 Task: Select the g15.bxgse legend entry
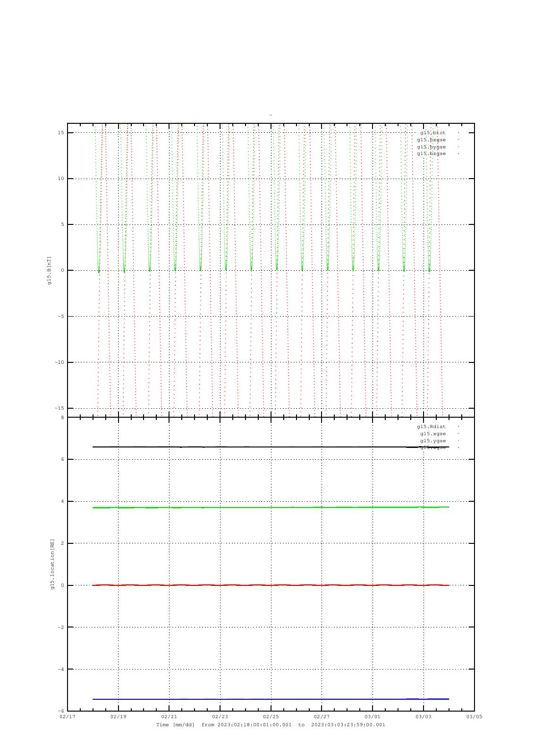click(431, 140)
